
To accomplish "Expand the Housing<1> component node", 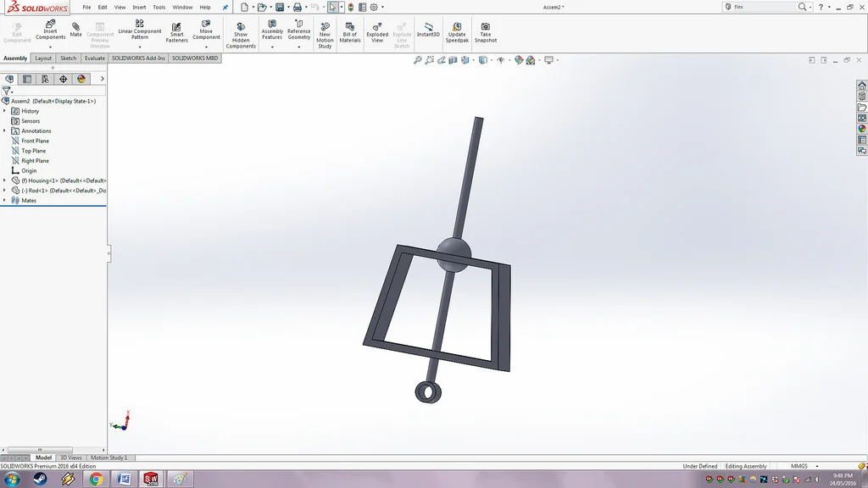I will click(x=4, y=180).
